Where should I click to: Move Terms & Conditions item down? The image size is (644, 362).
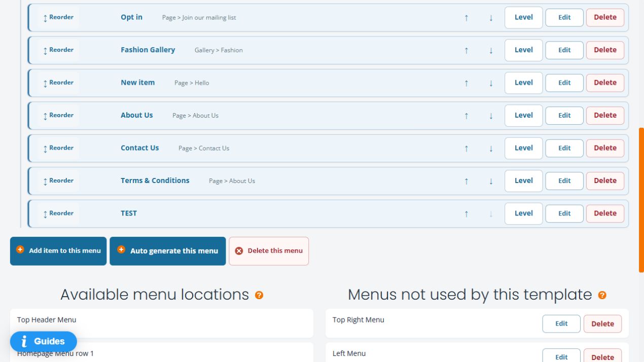[x=491, y=181]
